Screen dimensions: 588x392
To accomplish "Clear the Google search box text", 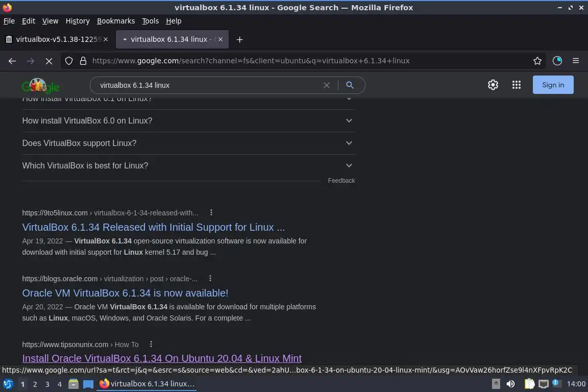I will click(x=327, y=86).
